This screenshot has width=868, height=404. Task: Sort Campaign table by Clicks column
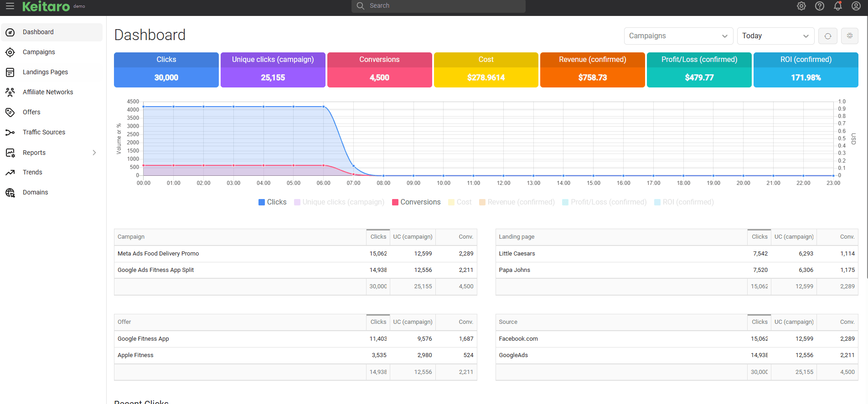[x=378, y=237]
